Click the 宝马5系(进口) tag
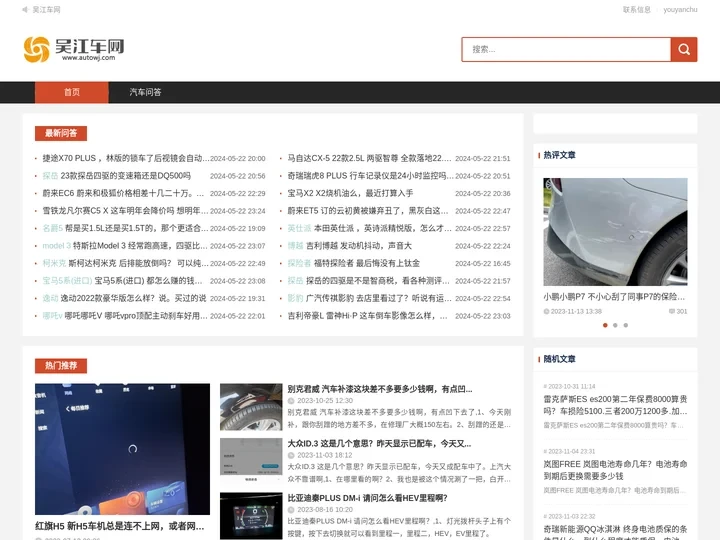720x540 pixels. [67, 281]
